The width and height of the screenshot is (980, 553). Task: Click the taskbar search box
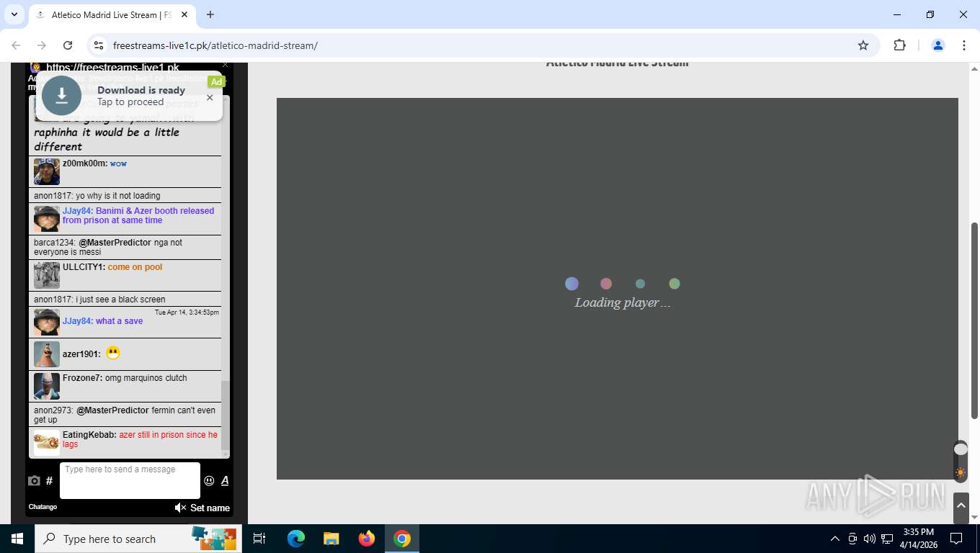click(138, 539)
